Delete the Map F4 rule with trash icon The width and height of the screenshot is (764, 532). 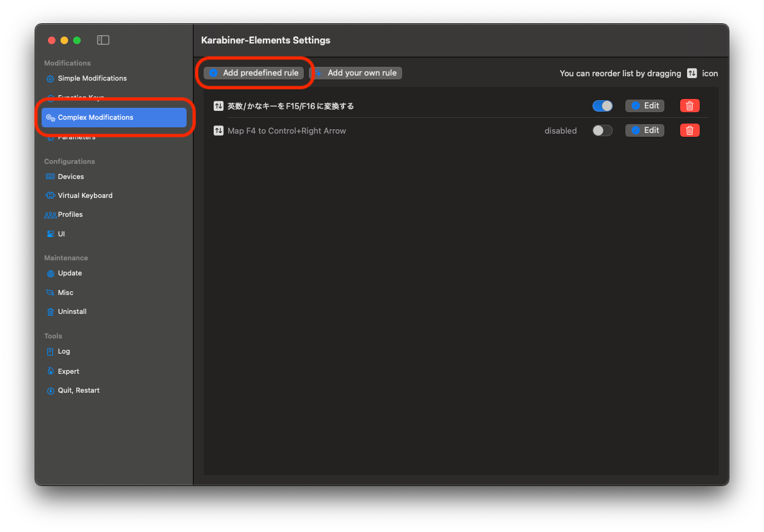pyautogui.click(x=690, y=130)
